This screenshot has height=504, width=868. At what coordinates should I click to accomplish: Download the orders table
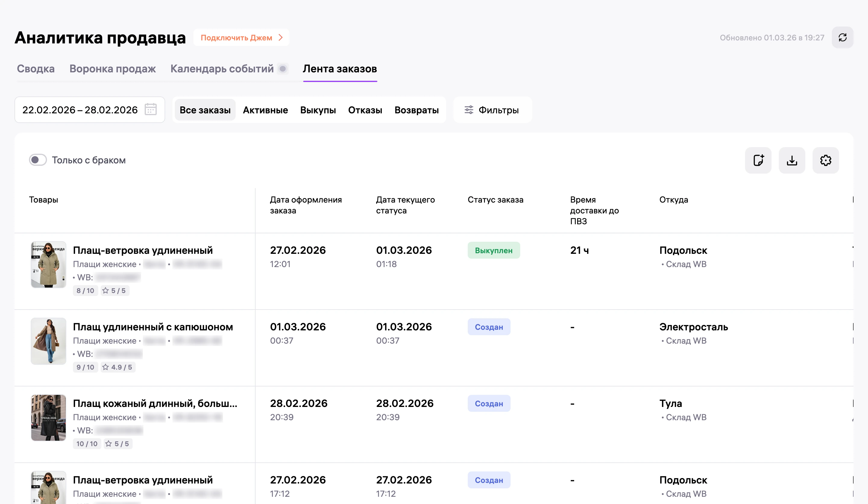coord(792,160)
